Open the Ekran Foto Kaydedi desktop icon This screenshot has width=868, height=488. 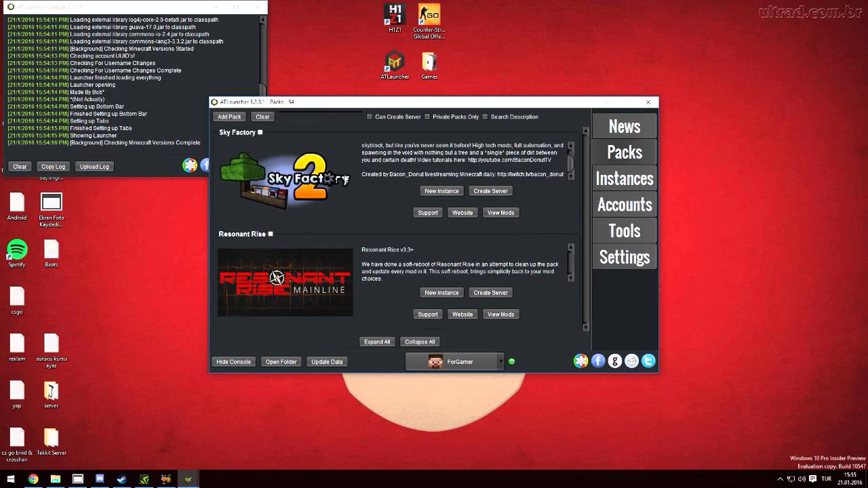(52, 209)
